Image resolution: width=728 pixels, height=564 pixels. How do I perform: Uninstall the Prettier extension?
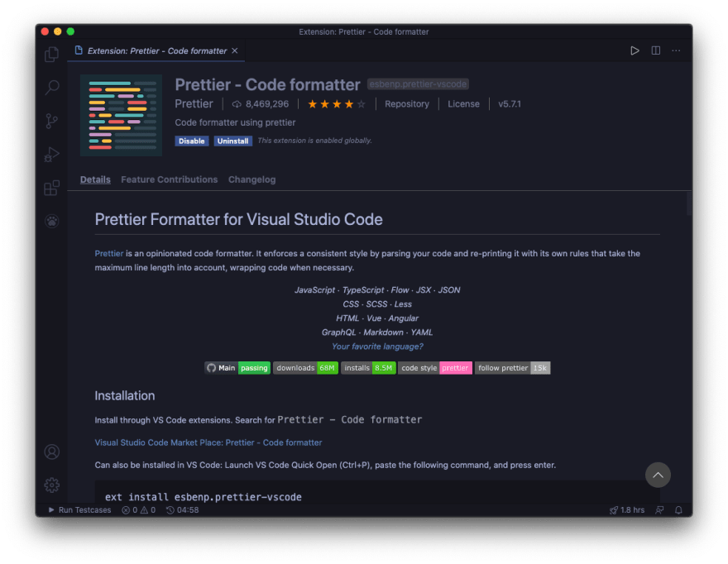[x=232, y=141]
